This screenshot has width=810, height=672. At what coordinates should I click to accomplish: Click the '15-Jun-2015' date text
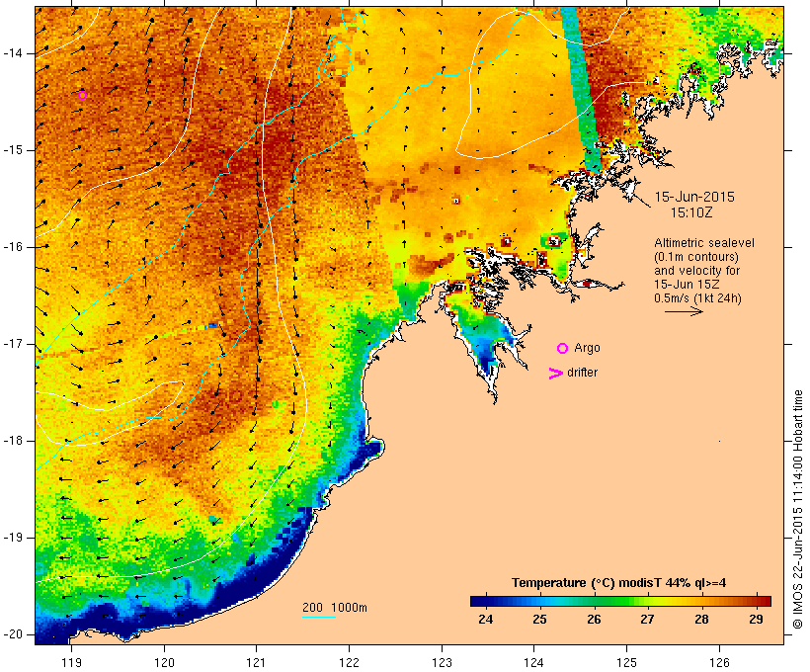(x=693, y=197)
